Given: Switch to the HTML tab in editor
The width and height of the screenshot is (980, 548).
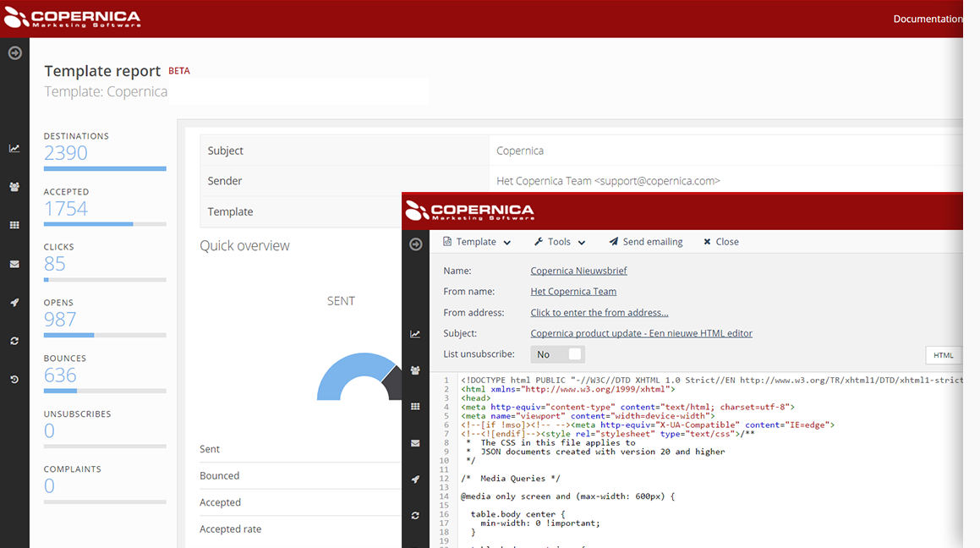Looking at the screenshot, I should pyautogui.click(x=943, y=355).
